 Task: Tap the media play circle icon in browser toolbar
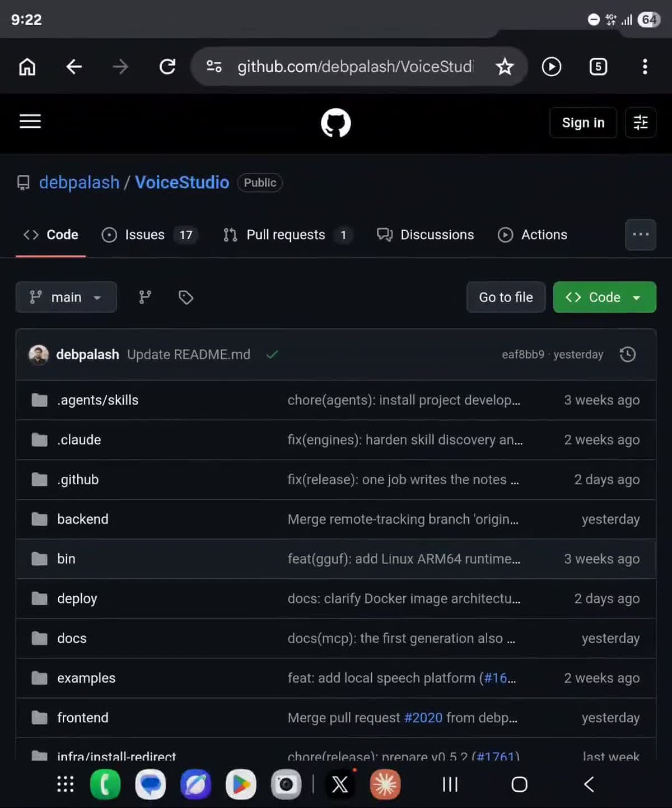[552, 67]
